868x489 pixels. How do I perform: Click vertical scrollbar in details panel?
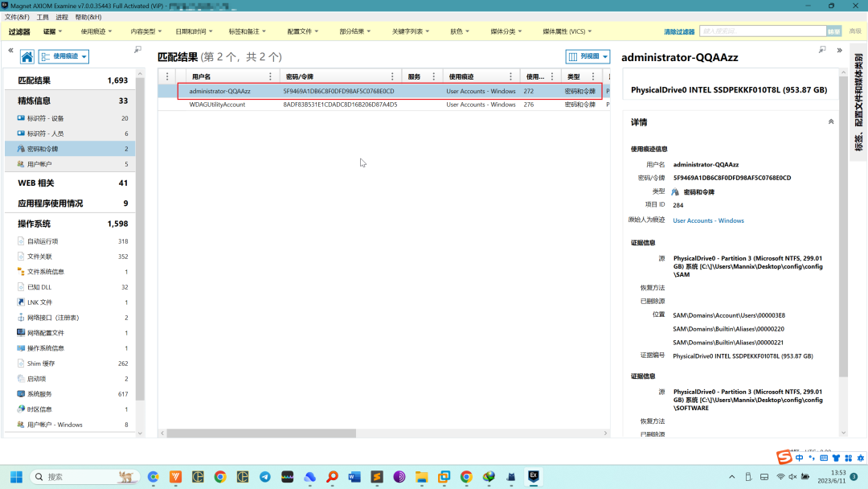(x=843, y=227)
